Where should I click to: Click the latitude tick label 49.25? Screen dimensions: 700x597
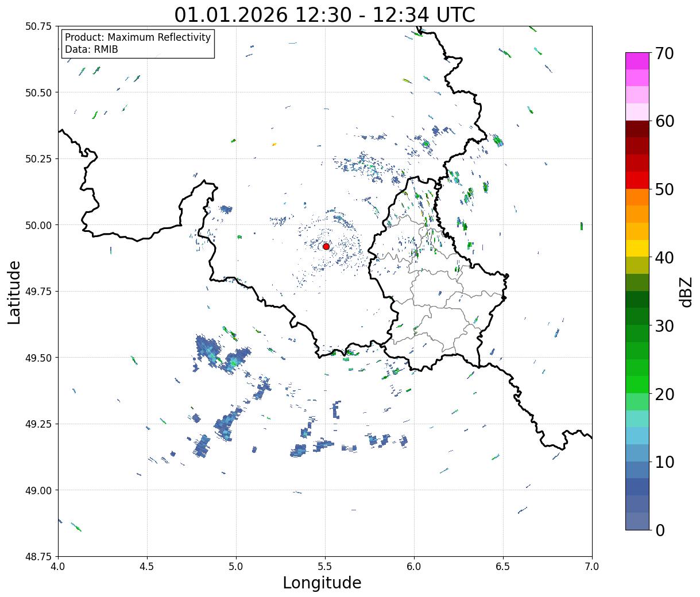click(38, 424)
